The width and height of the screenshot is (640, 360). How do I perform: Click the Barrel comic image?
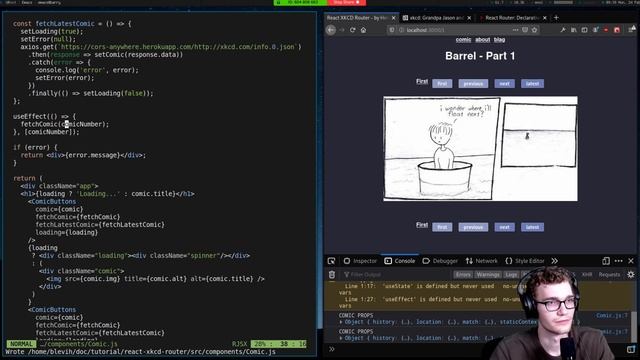[x=480, y=149]
